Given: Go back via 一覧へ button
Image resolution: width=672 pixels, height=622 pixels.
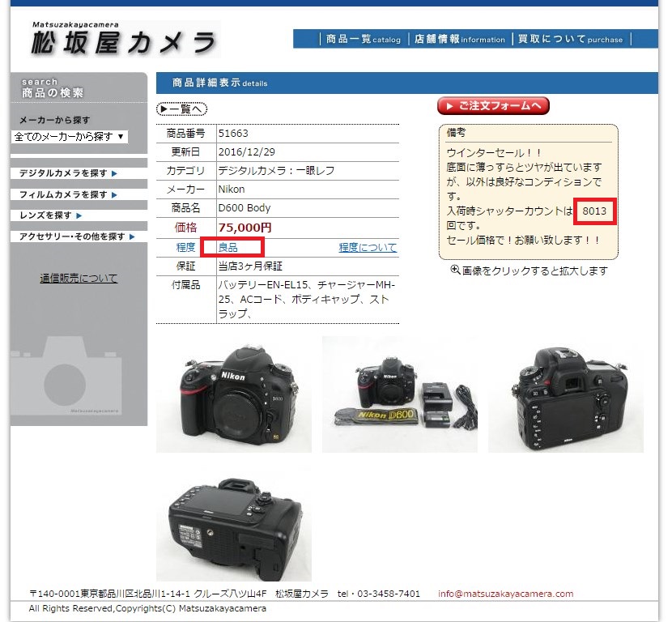Looking at the screenshot, I should 181,109.
